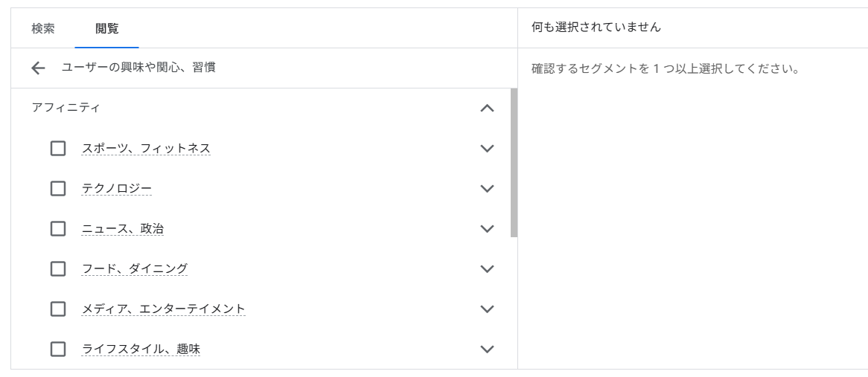868x377 pixels.
Task: Collapse the アフィニティ section
Action: (487, 108)
